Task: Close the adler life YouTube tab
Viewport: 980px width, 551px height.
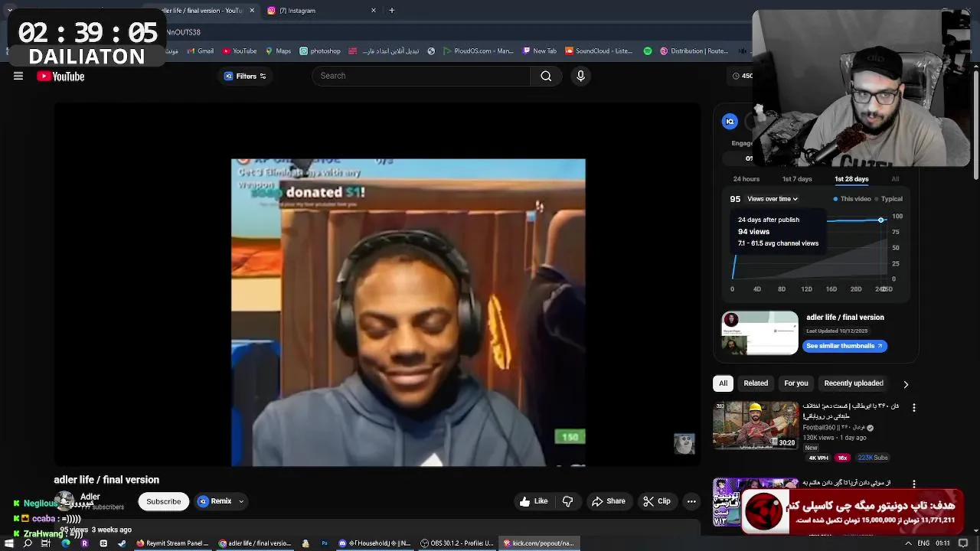Action: (x=252, y=11)
